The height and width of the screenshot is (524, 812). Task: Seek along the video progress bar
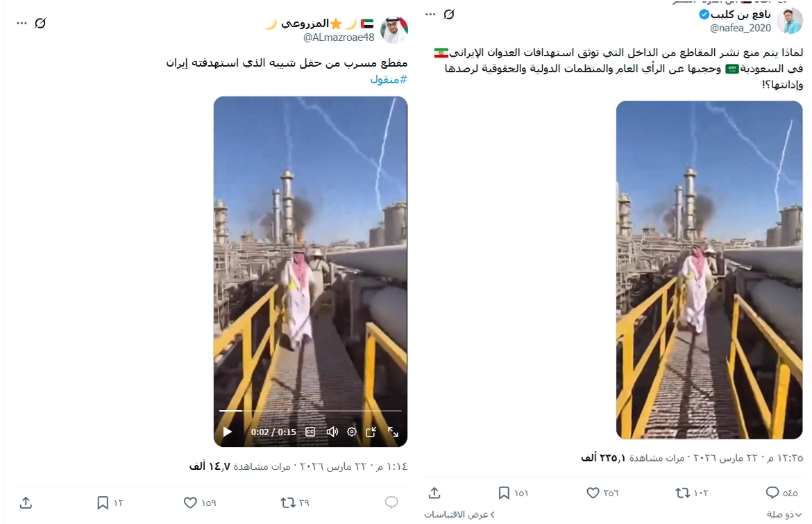point(310,411)
